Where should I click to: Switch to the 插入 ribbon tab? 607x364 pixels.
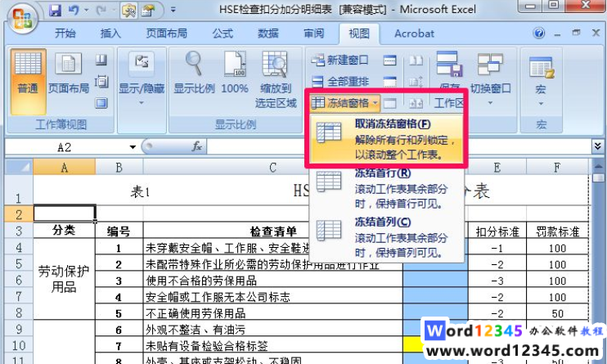(x=110, y=34)
